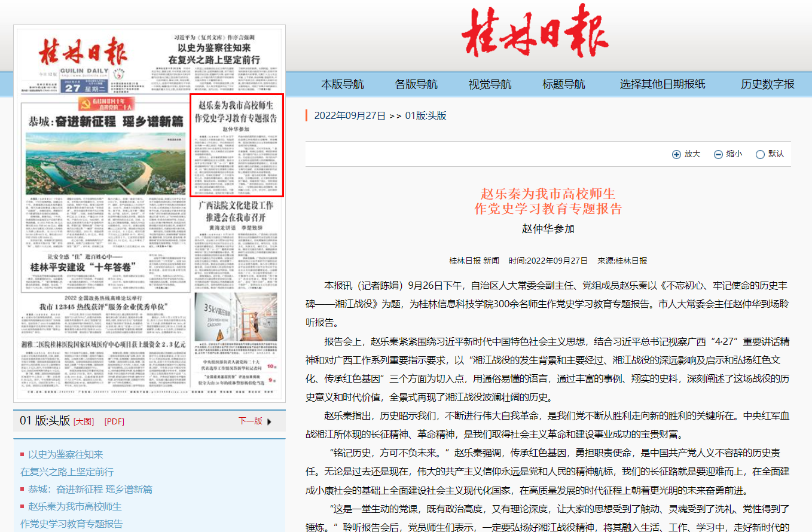Click red-highlighted article region on newspaper thumbnail
812x532 pixels.
(236, 145)
